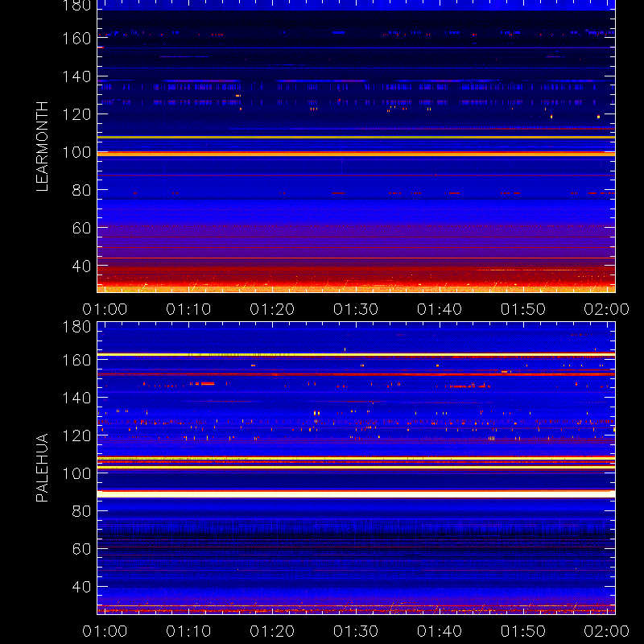Click 02:00 time label under PALEHUA plot
Screen dimensions: 644x644
point(607,631)
